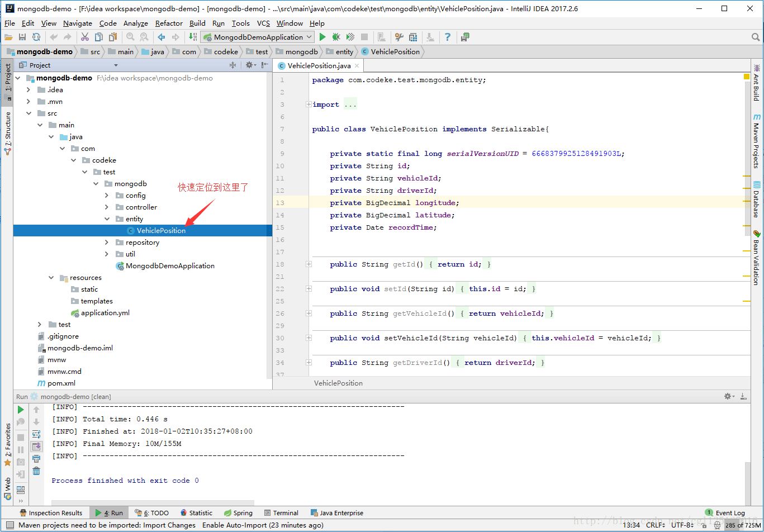Pause console output with the pause icon
764x532 pixels.
(x=21, y=449)
